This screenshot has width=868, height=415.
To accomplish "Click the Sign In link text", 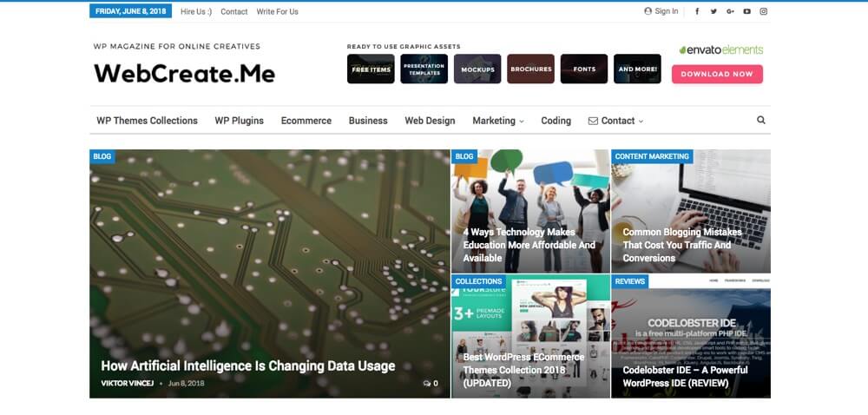I will (x=667, y=11).
